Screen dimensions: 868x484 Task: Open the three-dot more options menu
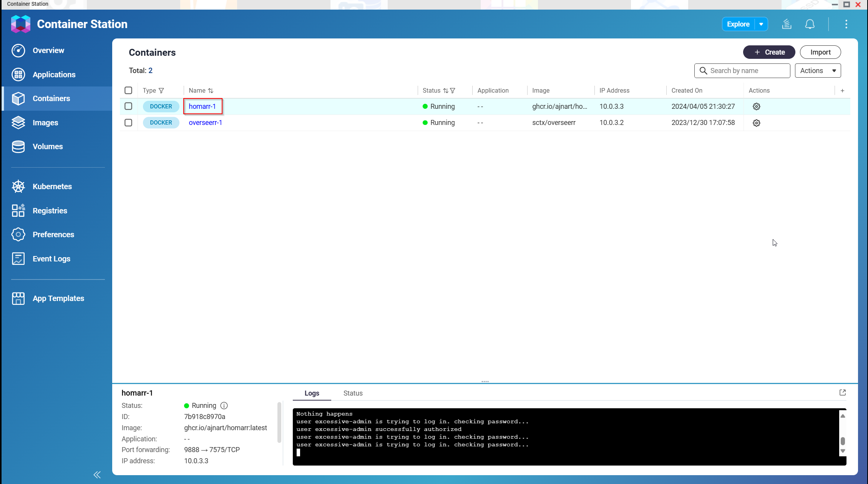(x=846, y=24)
